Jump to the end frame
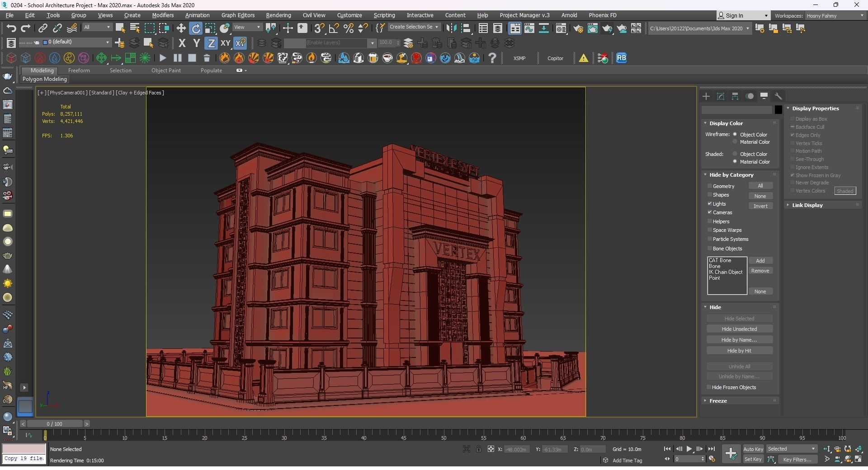868x470 pixels. pos(711,449)
